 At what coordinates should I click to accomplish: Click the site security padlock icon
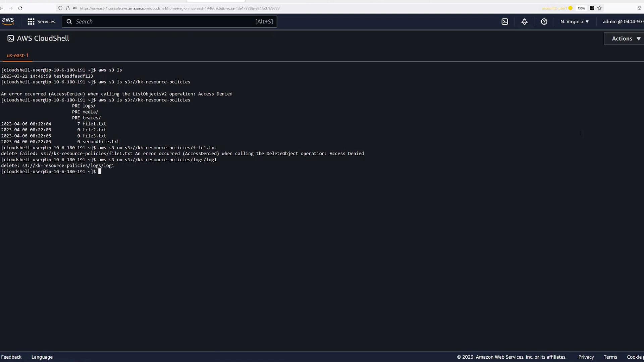point(68,8)
